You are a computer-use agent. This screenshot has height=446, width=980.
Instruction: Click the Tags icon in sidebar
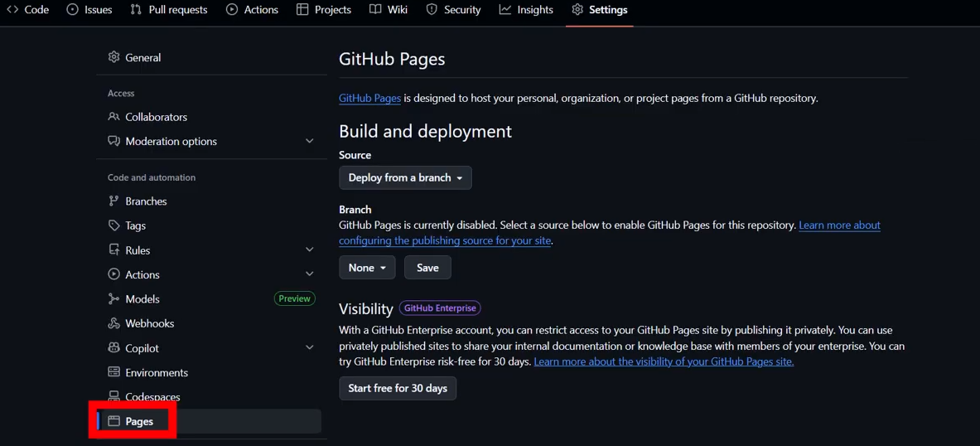click(113, 225)
